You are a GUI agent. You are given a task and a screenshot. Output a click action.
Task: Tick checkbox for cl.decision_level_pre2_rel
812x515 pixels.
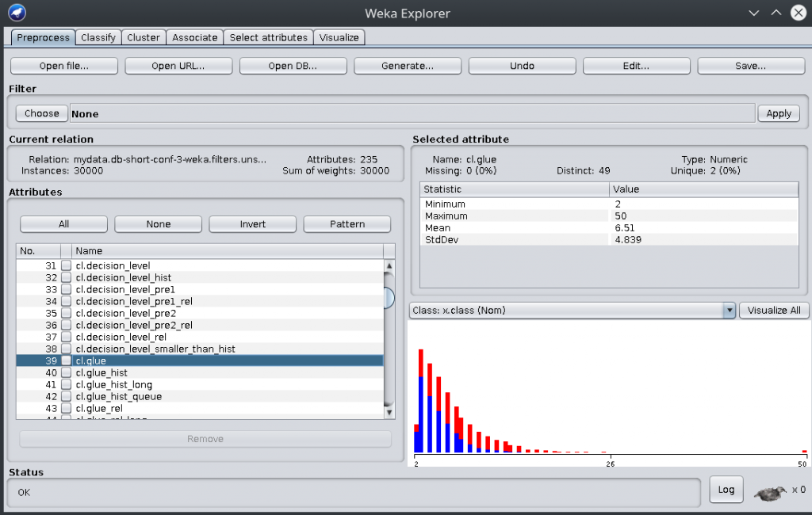click(67, 325)
